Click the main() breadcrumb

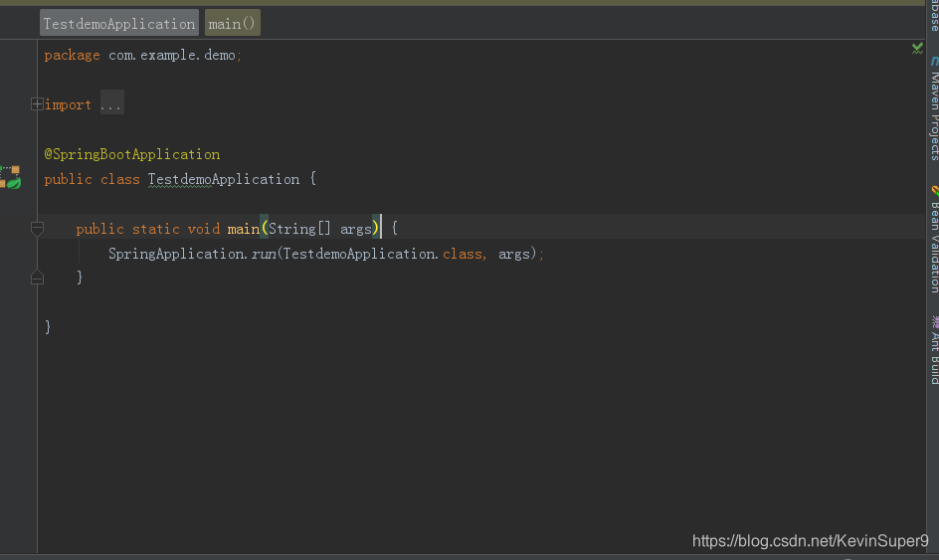point(233,23)
